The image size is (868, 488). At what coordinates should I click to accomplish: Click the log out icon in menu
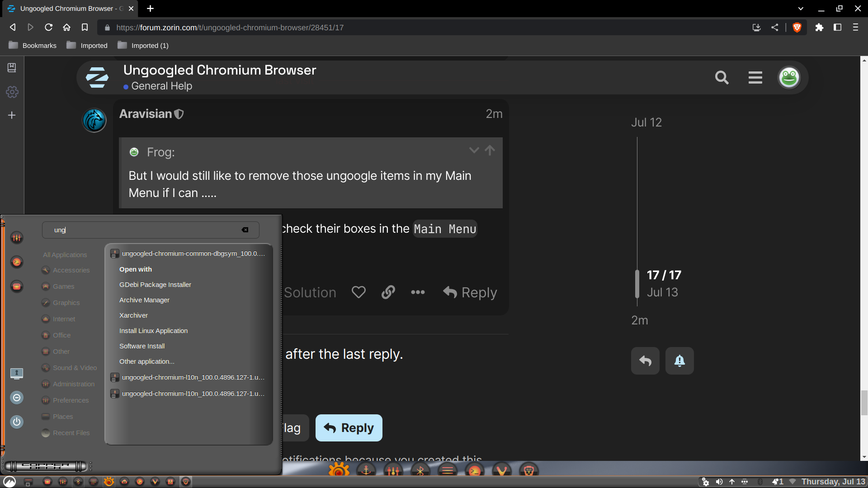[x=17, y=398]
